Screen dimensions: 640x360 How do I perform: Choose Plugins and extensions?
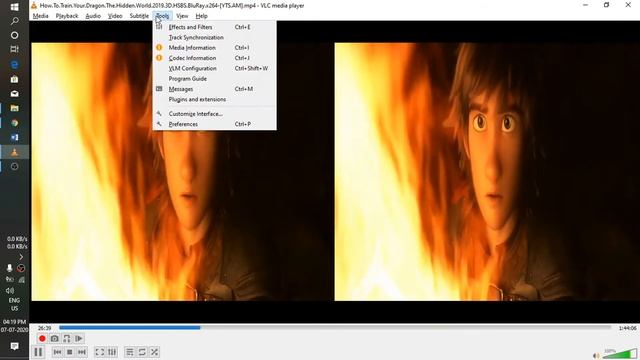click(214, 99)
